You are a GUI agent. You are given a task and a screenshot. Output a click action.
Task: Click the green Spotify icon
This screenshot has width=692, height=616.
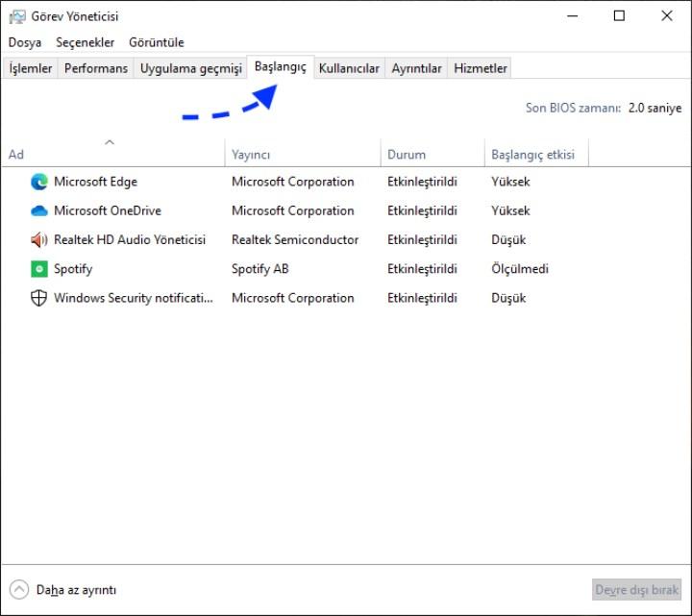click(38, 269)
